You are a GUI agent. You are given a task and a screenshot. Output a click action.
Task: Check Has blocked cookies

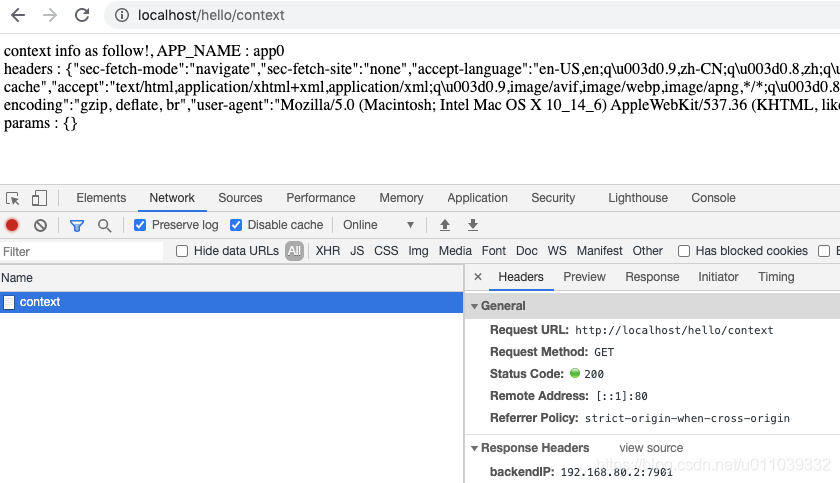pos(684,251)
